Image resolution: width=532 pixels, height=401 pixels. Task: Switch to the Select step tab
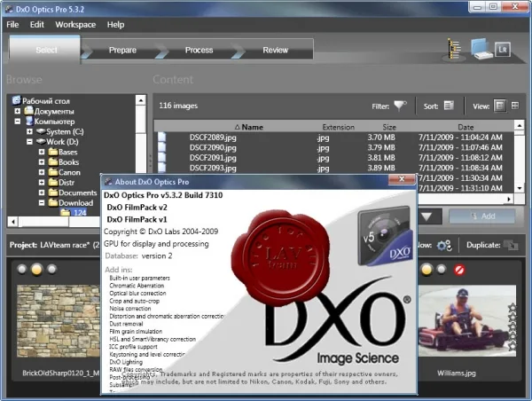tap(46, 50)
